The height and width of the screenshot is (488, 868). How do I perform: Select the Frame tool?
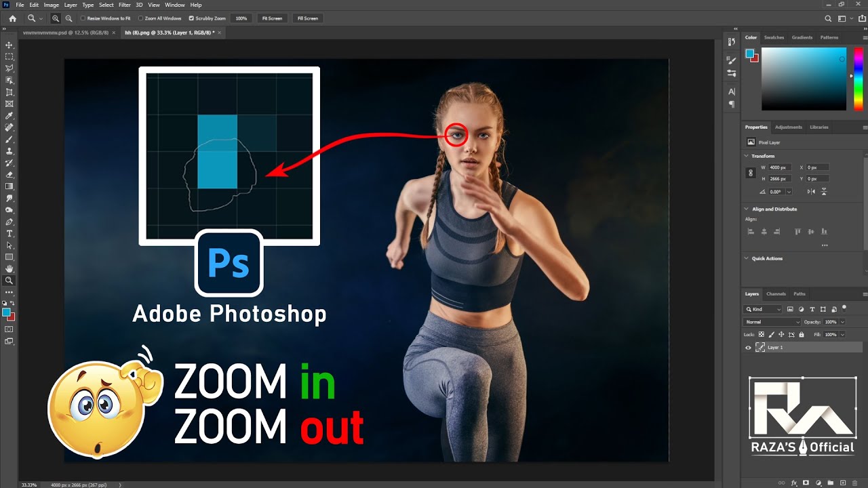(x=9, y=104)
